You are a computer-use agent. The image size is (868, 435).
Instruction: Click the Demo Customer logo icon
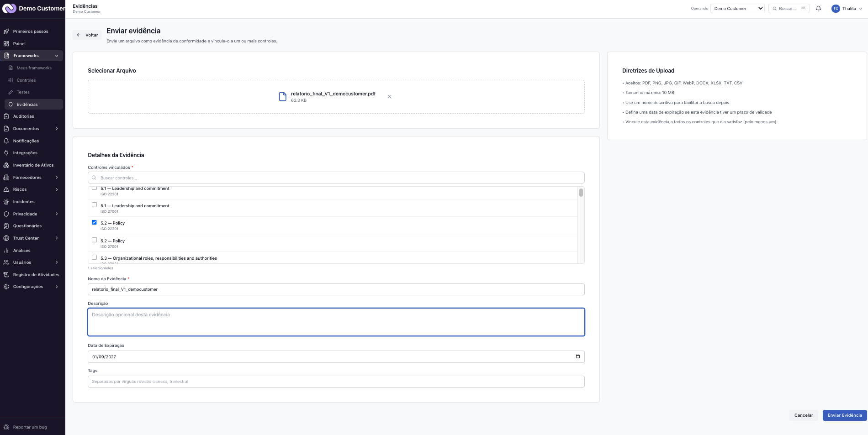[9, 9]
